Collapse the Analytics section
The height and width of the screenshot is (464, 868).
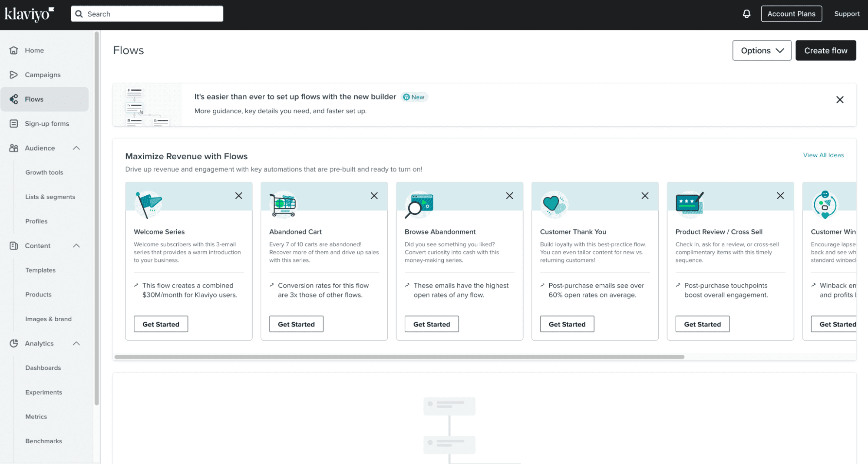tap(76, 343)
